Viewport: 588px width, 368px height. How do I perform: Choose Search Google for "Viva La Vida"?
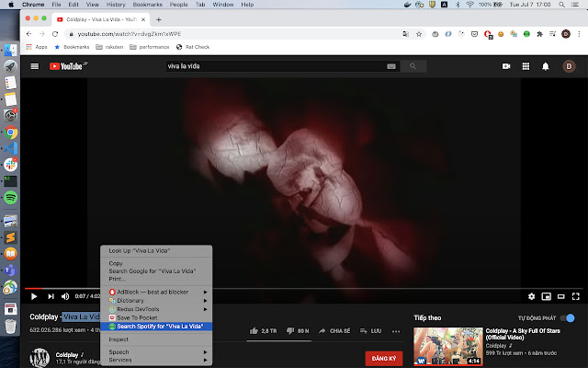[x=156, y=271]
